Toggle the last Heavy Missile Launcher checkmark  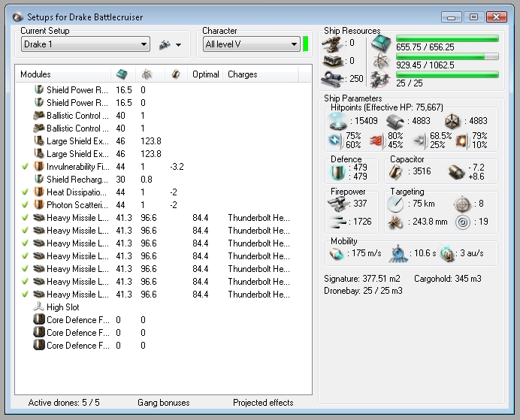(25, 295)
